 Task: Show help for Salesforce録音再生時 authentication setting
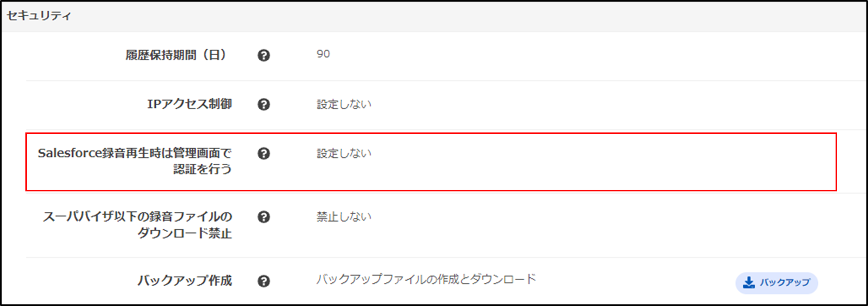tap(264, 154)
